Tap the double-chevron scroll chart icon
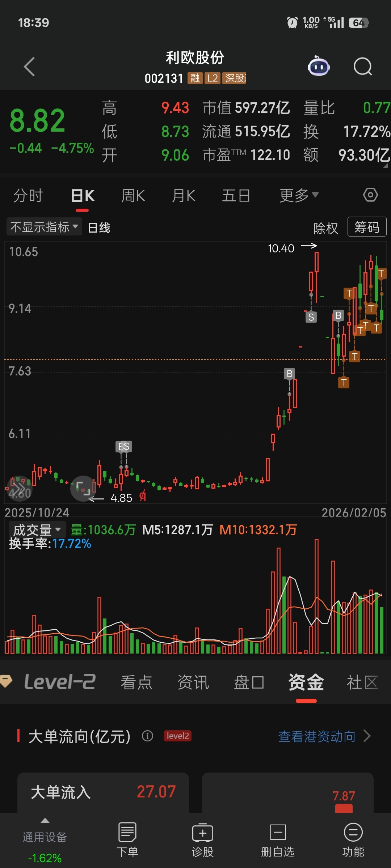Screen dimensions: 391x868 [x=19, y=488]
